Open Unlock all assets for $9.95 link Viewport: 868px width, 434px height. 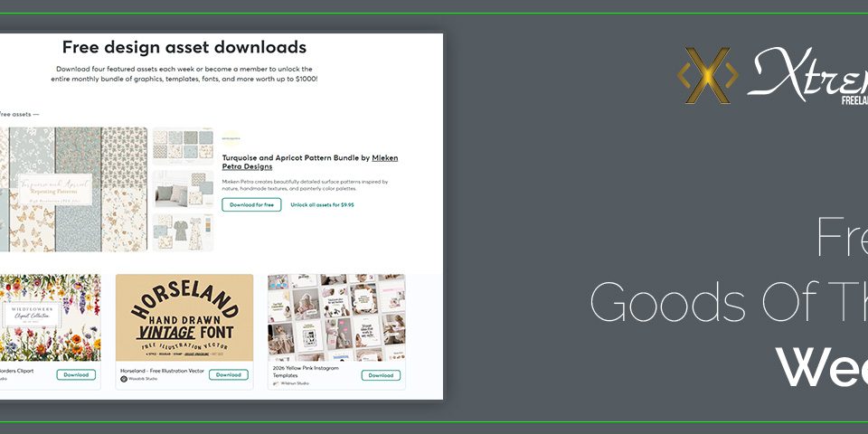pyautogui.click(x=322, y=205)
